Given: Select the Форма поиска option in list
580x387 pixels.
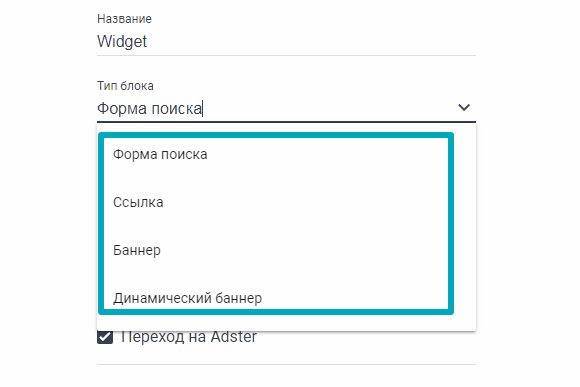Looking at the screenshot, I should (x=276, y=154).
